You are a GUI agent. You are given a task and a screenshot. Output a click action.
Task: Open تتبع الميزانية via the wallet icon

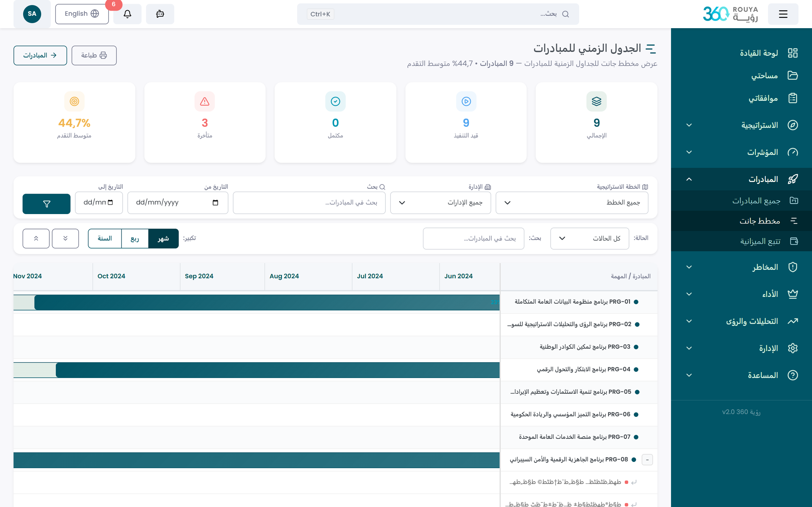[x=793, y=241]
